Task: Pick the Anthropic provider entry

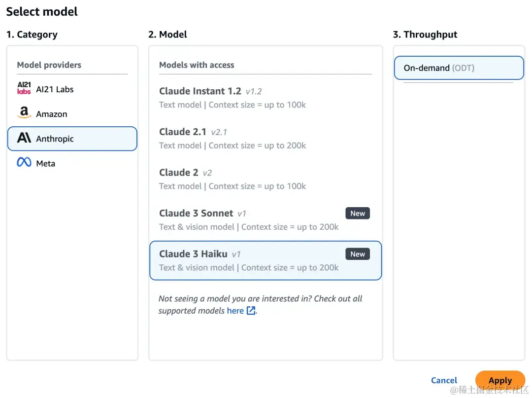Action: [x=72, y=139]
